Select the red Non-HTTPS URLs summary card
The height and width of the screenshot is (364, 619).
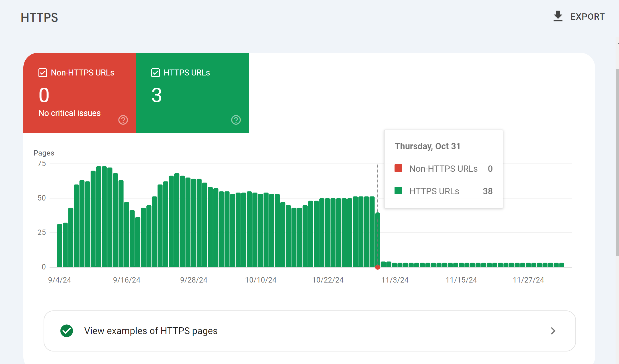click(80, 93)
